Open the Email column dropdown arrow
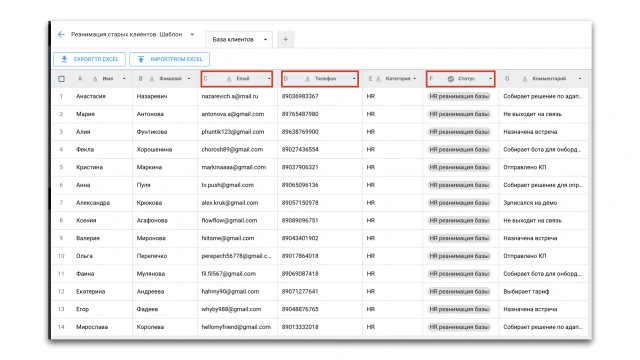 (x=269, y=79)
